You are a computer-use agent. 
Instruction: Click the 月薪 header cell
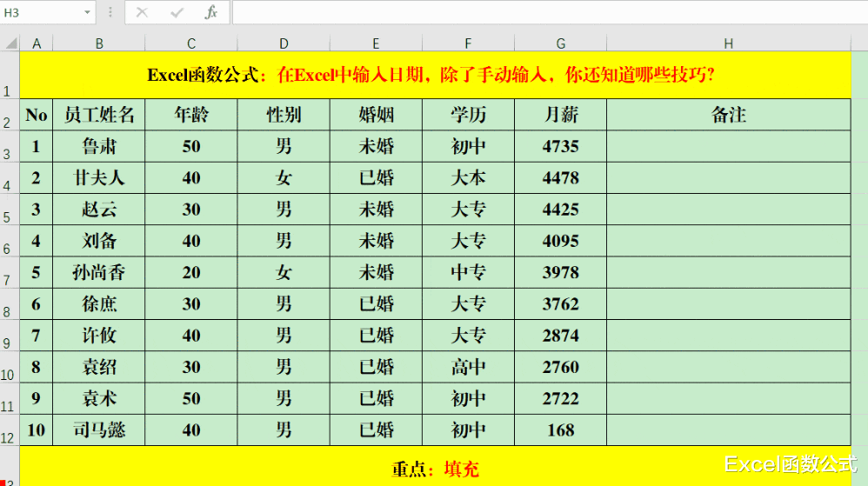pos(561,115)
